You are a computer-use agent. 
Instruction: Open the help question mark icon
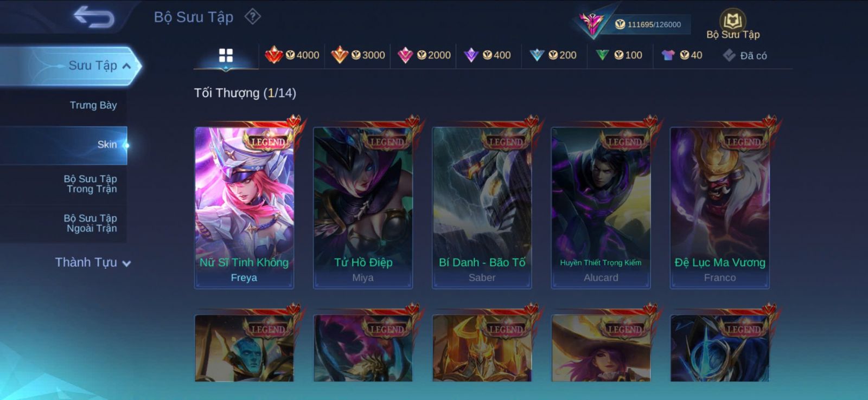(x=252, y=16)
